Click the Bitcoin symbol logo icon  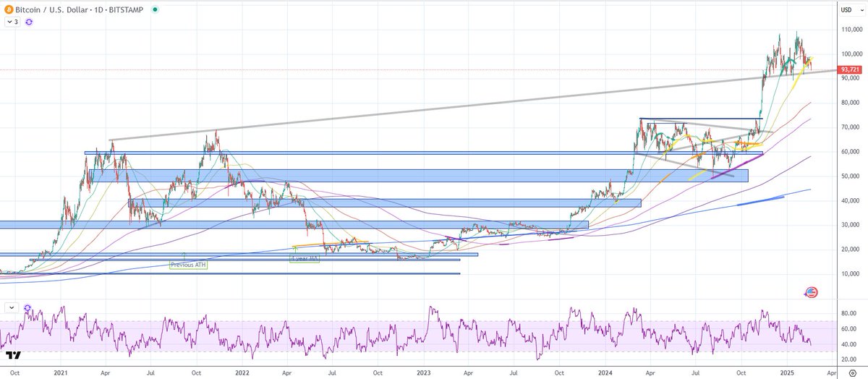(x=8, y=10)
